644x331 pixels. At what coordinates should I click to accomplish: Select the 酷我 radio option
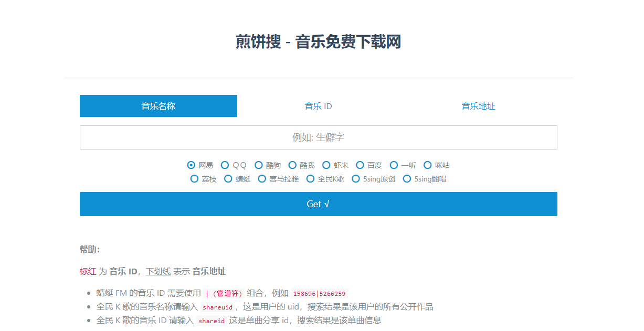click(292, 165)
